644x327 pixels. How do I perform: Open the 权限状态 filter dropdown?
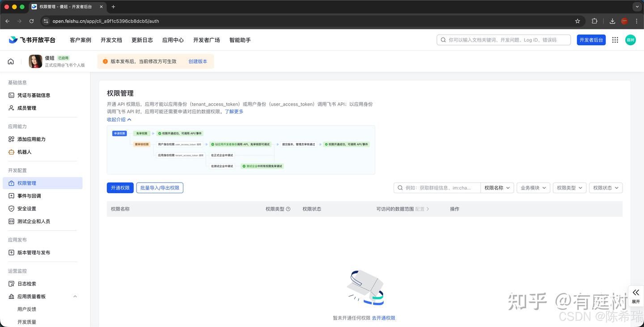point(606,188)
